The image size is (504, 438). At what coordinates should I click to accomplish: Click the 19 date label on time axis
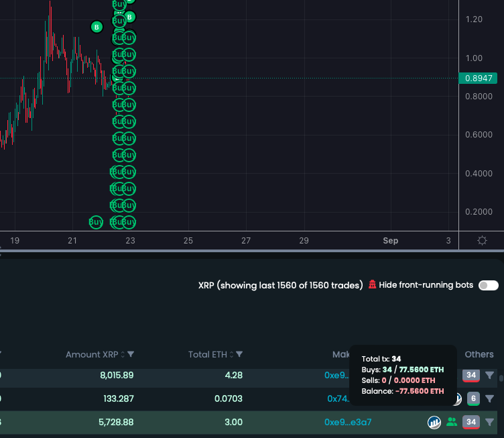tap(15, 241)
